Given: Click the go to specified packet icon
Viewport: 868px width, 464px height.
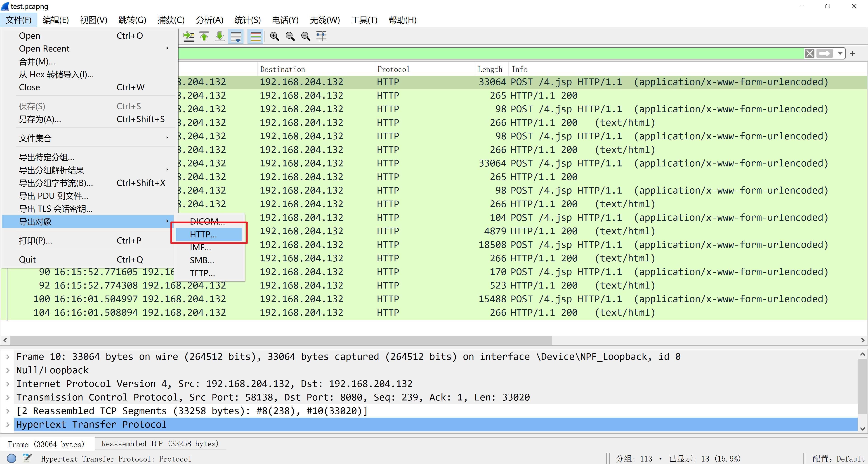Looking at the screenshot, I should 189,36.
